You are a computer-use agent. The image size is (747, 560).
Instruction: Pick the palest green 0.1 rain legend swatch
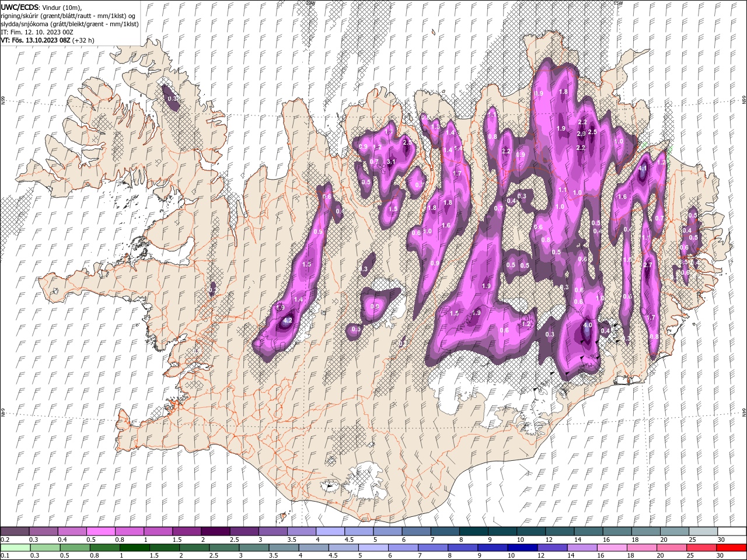point(15,548)
